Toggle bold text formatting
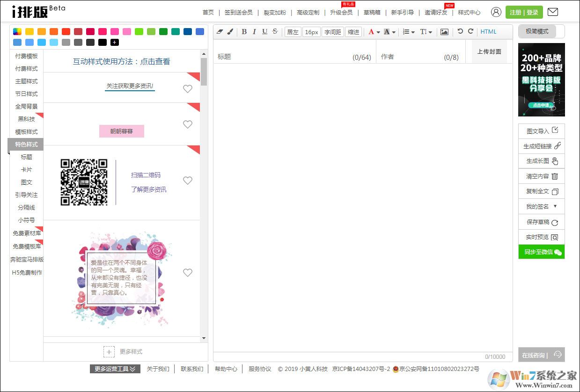Screen dimensions: 580x392 (244, 32)
